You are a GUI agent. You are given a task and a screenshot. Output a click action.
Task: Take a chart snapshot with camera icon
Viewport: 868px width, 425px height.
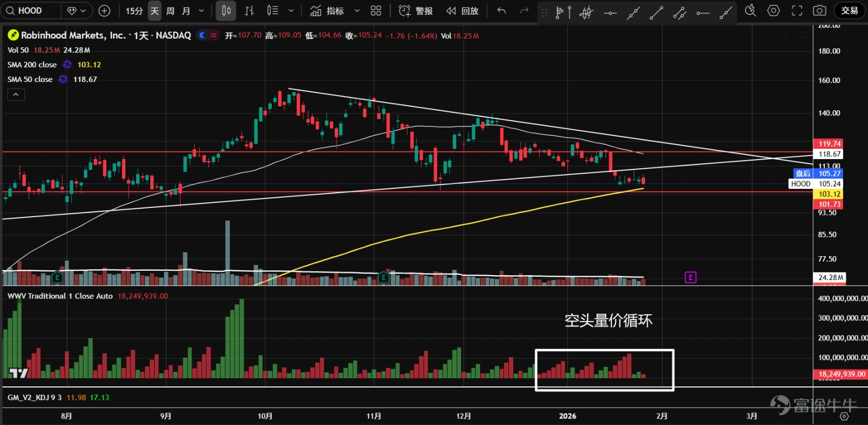(x=820, y=10)
